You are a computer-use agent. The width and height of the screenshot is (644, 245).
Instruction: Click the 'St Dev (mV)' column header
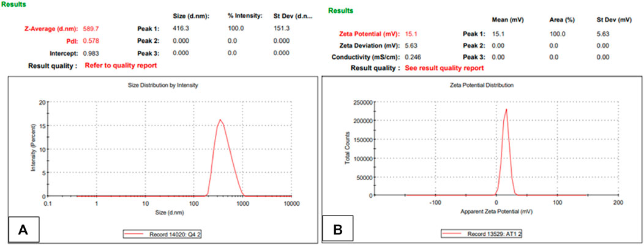tap(613, 20)
